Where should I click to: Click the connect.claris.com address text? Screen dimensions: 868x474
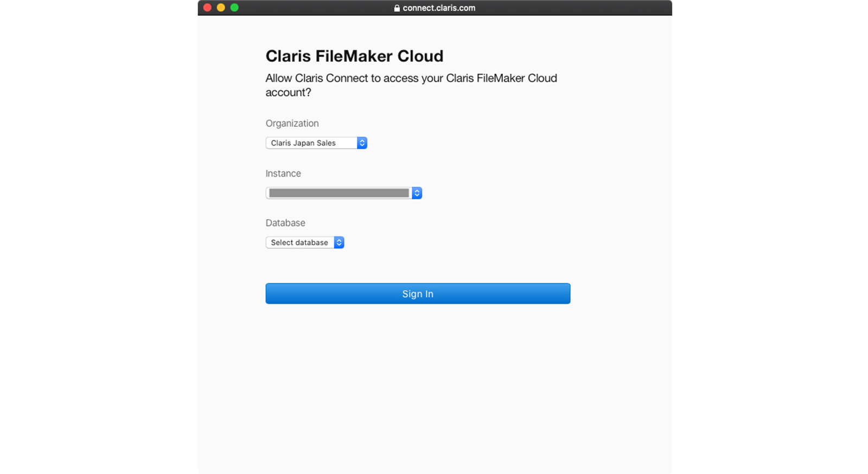click(x=439, y=8)
